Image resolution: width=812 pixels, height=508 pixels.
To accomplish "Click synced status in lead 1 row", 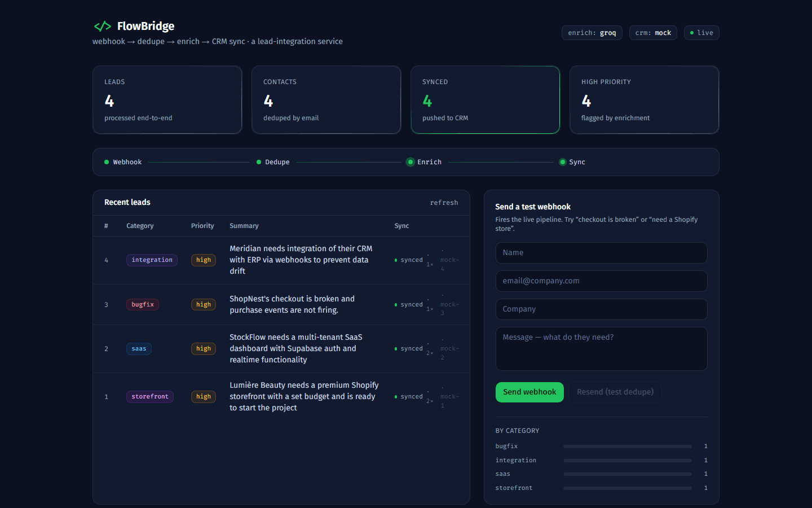I will click(408, 397).
